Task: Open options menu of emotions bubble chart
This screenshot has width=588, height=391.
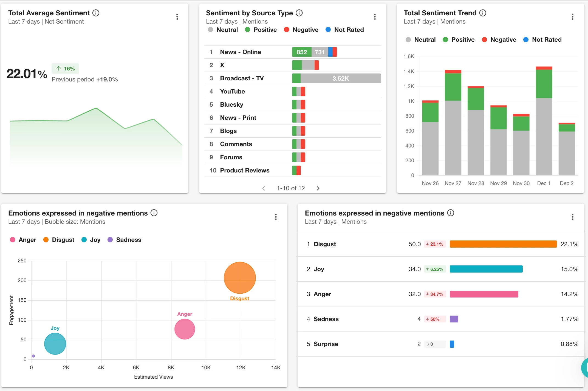Action: coord(276,217)
